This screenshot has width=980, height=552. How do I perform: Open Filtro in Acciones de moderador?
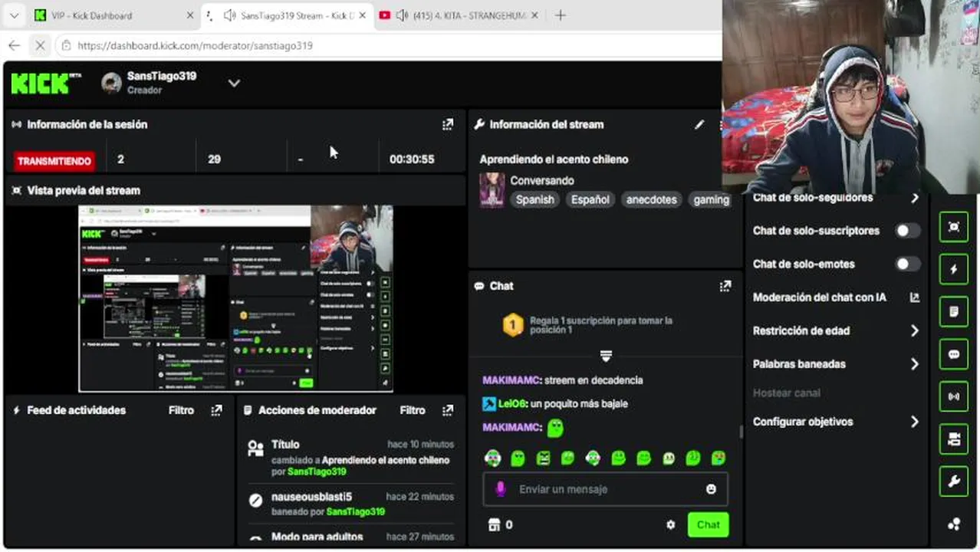point(413,410)
